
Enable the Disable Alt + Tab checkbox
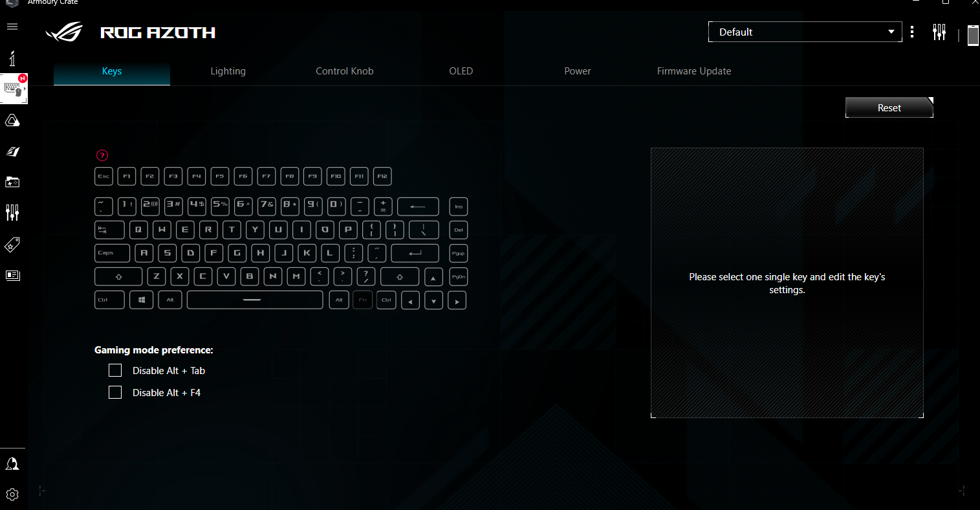[115, 371]
